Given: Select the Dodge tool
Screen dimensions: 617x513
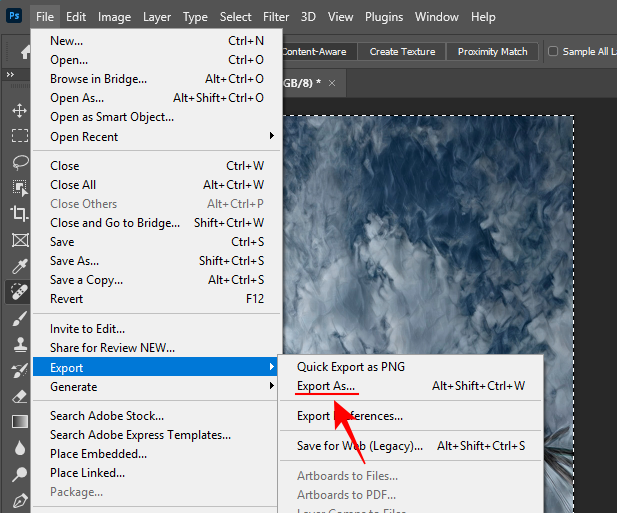Looking at the screenshot, I should (x=20, y=474).
